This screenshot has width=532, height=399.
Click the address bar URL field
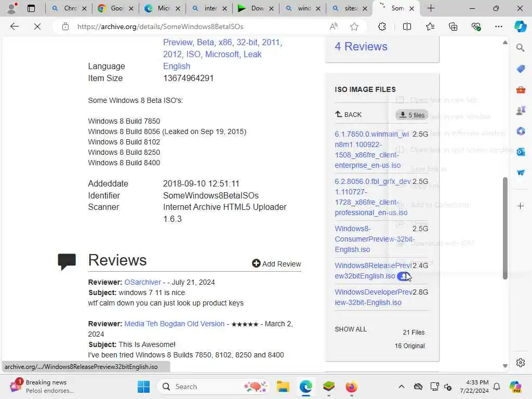click(200, 26)
